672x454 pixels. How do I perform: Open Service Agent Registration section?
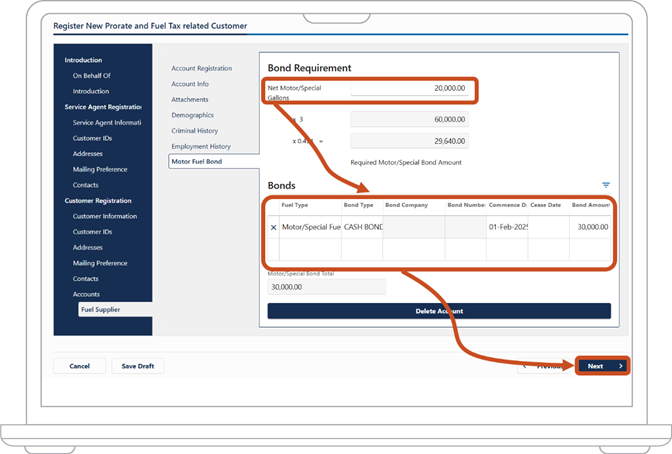tap(103, 107)
